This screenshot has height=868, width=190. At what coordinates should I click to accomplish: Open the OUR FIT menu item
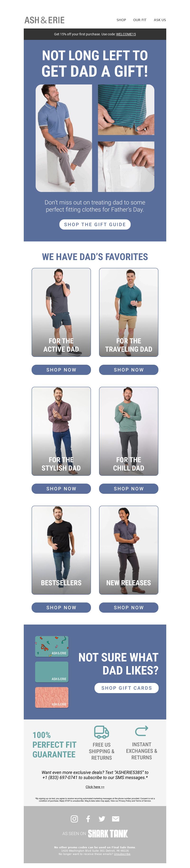point(140,20)
